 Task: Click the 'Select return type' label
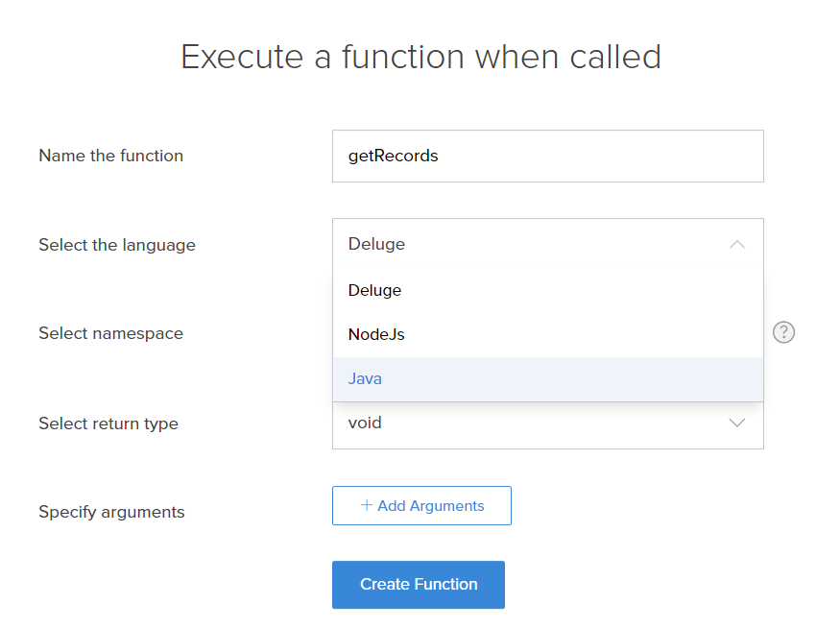(x=108, y=423)
